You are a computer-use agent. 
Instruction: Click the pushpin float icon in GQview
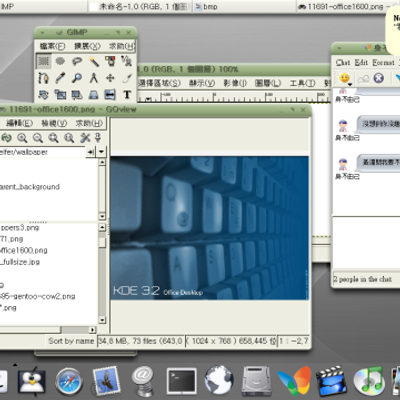coord(98,138)
